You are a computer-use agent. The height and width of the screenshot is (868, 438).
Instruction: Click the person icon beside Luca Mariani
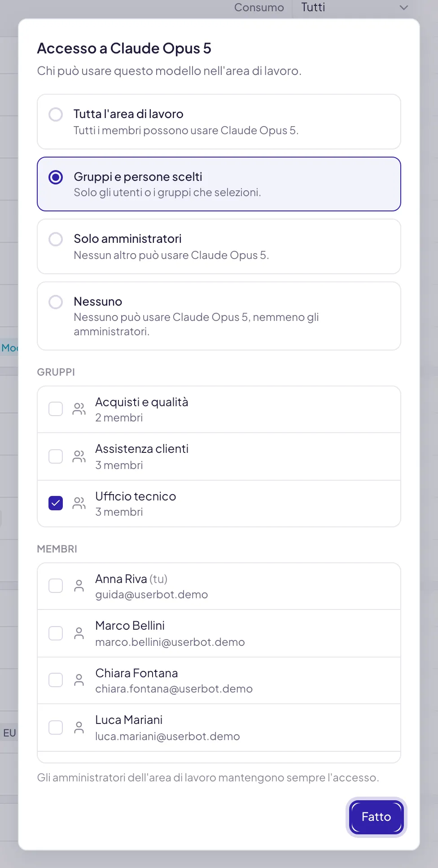79,728
